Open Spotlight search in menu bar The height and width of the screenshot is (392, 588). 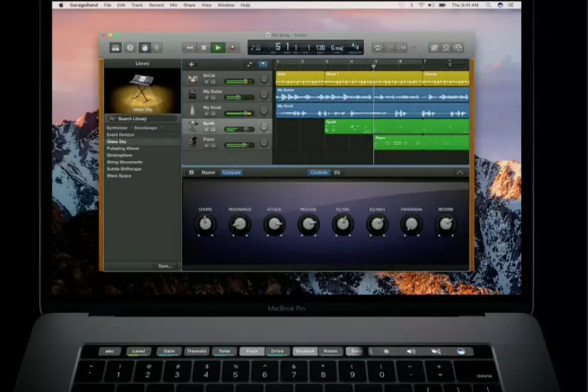click(x=488, y=5)
